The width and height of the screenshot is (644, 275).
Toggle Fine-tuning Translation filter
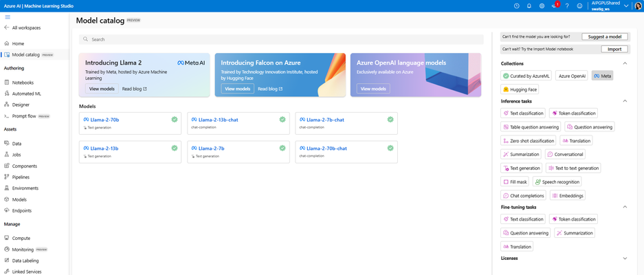click(517, 247)
